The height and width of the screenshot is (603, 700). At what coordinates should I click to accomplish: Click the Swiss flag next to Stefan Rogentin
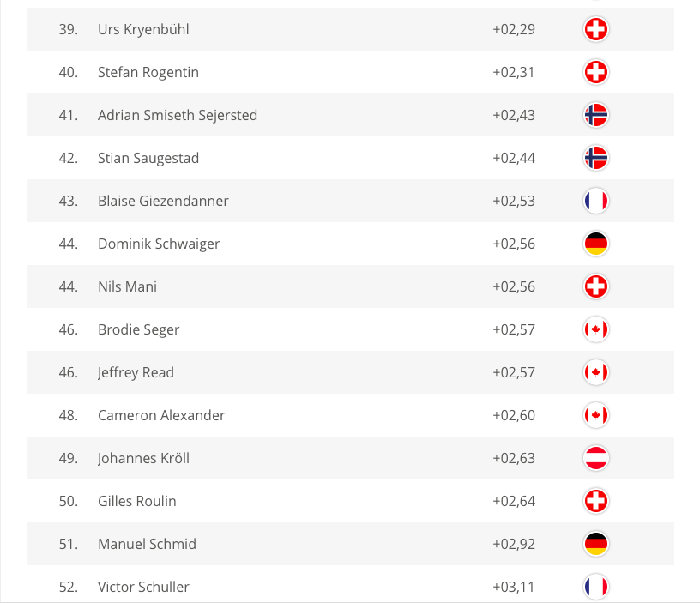coord(595,72)
